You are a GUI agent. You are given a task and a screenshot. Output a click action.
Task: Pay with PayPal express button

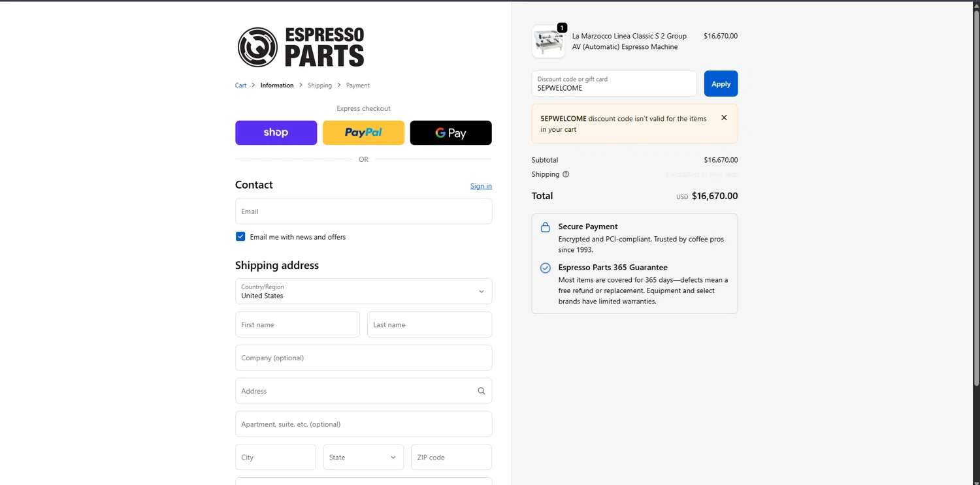tap(363, 133)
